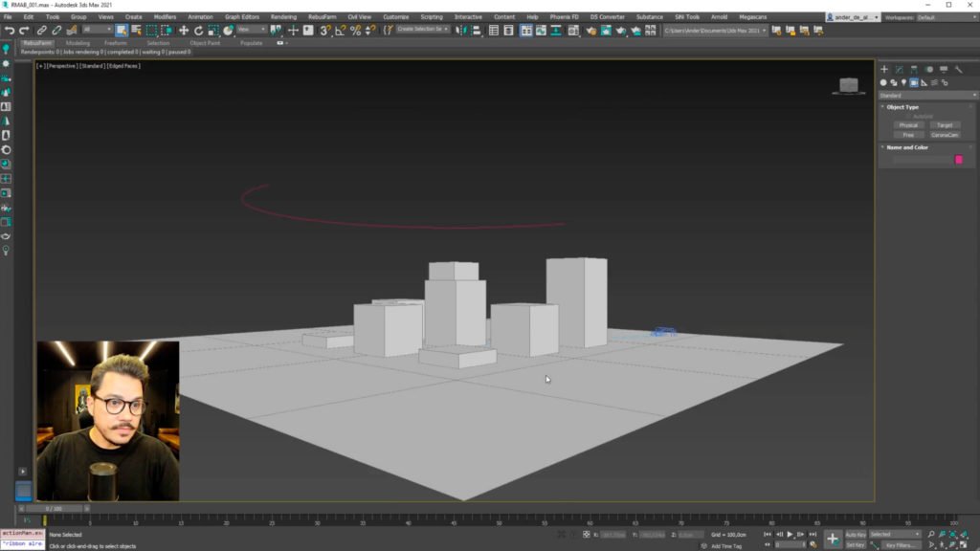The width and height of the screenshot is (980, 551).
Task: Open the Rendering menu
Action: pyautogui.click(x=283, y=17)
